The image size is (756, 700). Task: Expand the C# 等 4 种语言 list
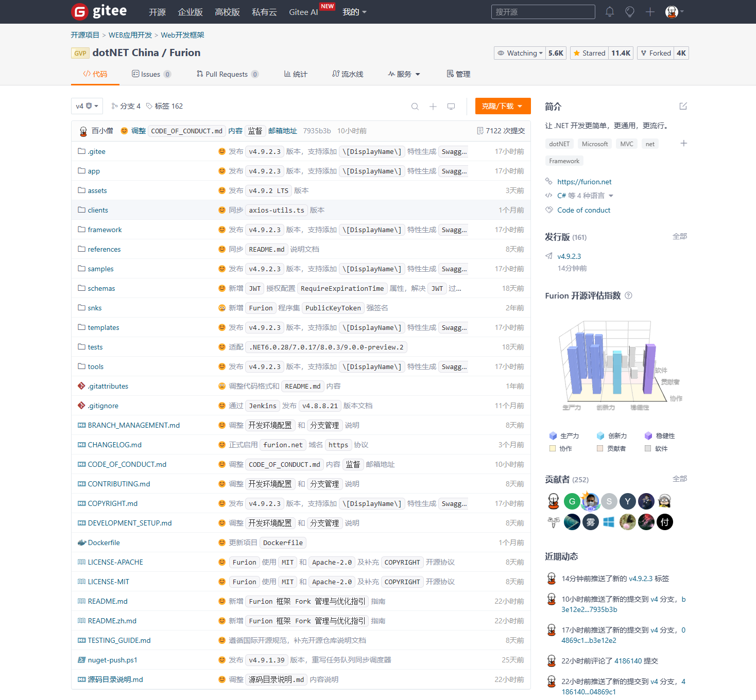click(x=586, y=196)
